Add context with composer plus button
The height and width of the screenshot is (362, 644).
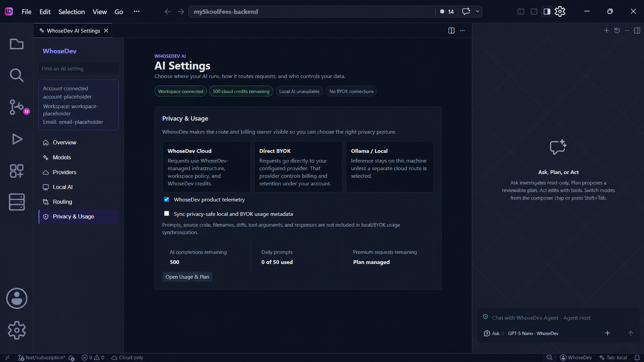pos(608,333)
